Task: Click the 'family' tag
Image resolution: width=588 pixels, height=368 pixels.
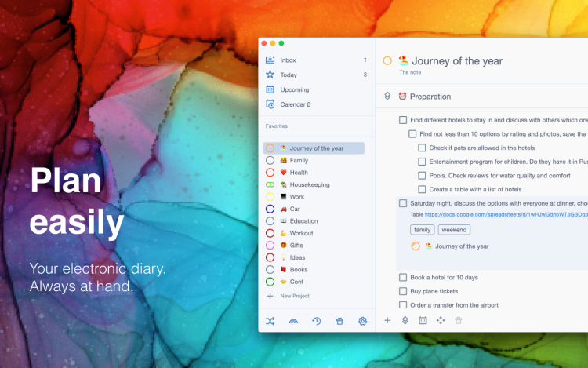Action: [423, 230]
